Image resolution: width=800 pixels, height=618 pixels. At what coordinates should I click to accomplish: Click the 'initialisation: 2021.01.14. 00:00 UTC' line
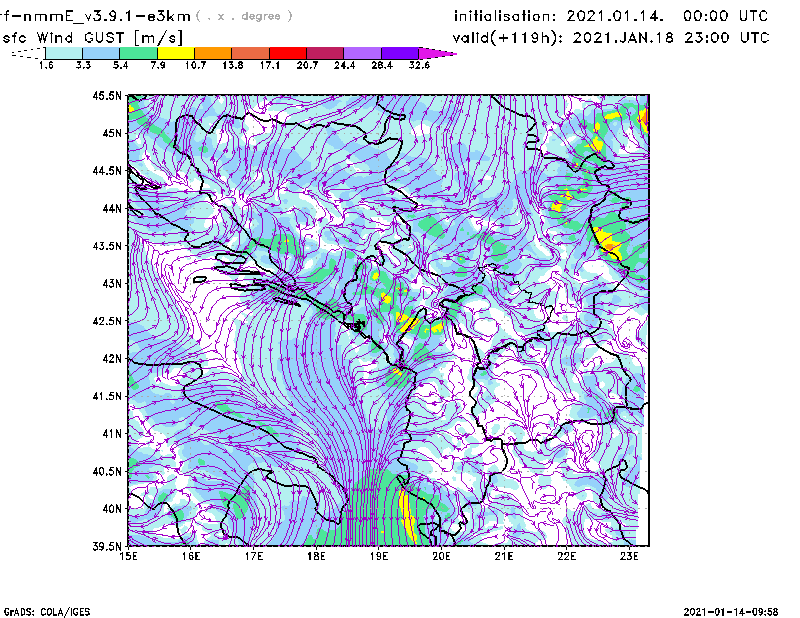[x=611, y=16]
